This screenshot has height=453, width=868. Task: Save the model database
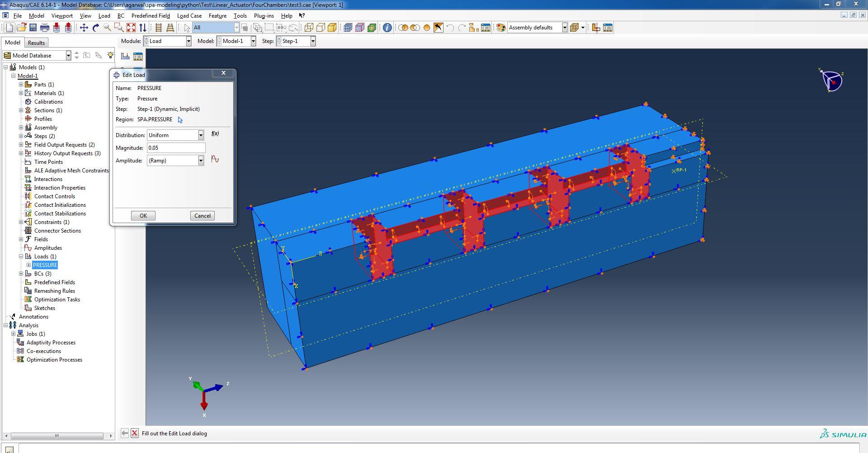(x=33, y=28)
